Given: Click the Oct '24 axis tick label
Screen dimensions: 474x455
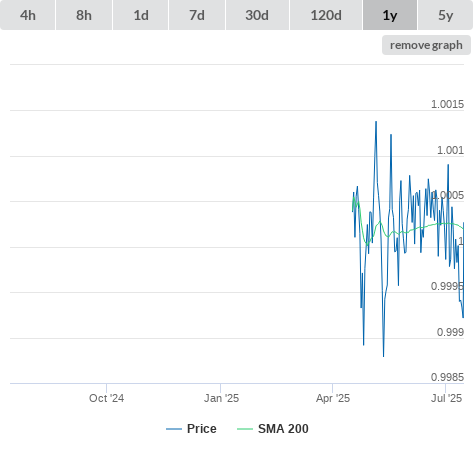Looking at the screenshot, I should (106, 398).
